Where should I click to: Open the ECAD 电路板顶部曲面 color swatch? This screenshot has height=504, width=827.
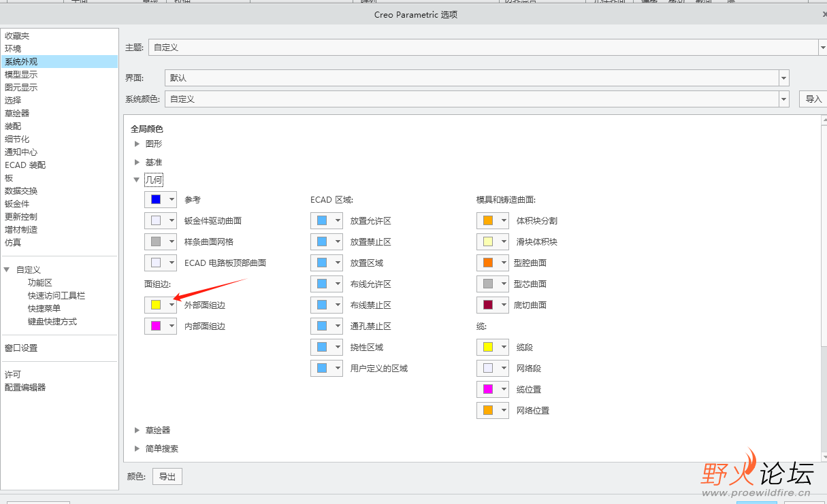point(161,263)
